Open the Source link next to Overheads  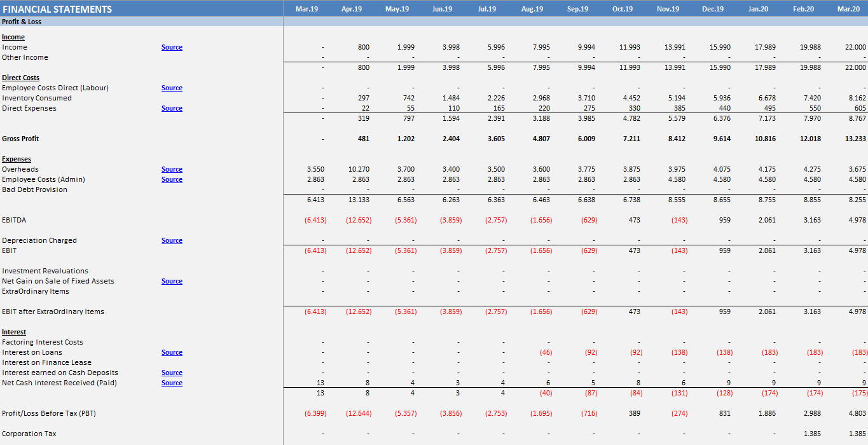pyautogui.click(x=172, y=169)
